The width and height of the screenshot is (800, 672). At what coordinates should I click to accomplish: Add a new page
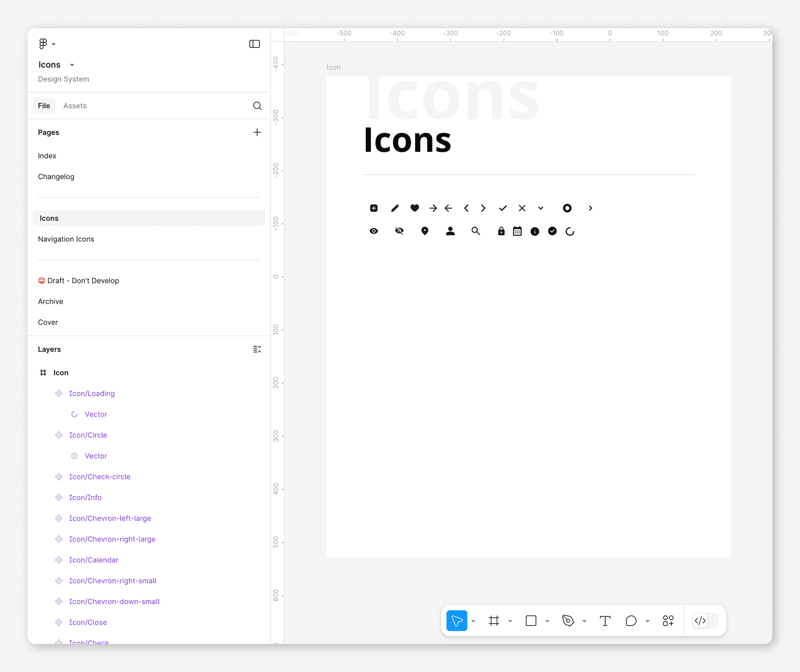(x=257, y=132)
